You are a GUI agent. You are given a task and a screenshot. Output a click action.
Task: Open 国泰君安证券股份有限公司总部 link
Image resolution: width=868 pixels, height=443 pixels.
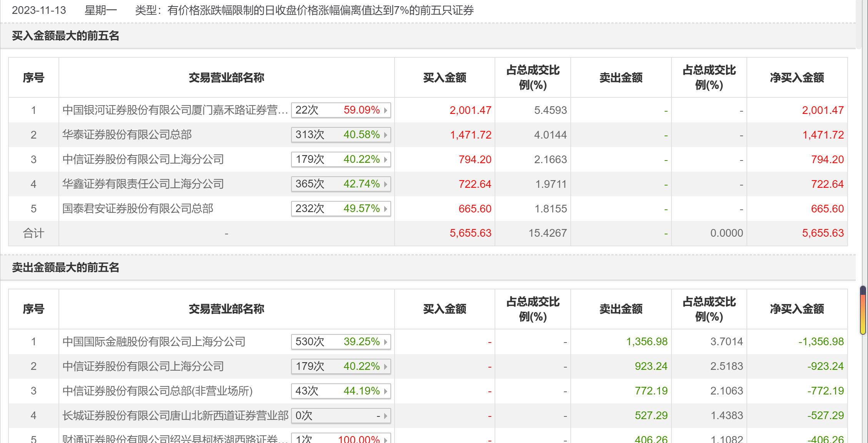(138, 209)
